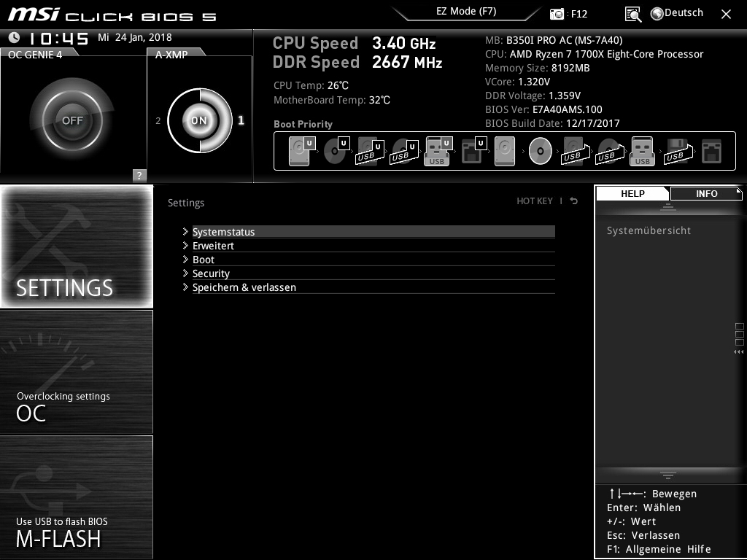Select A-XMP profile 2

[158, 120]
